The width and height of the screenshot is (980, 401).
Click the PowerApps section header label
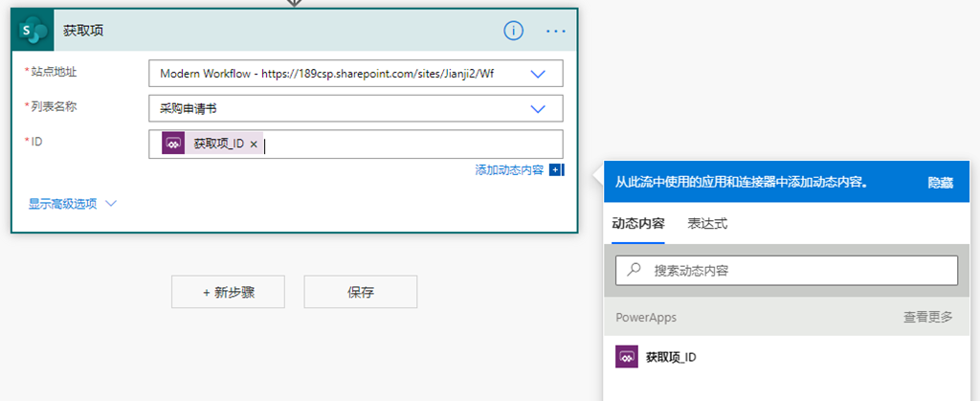pos(646,318)
